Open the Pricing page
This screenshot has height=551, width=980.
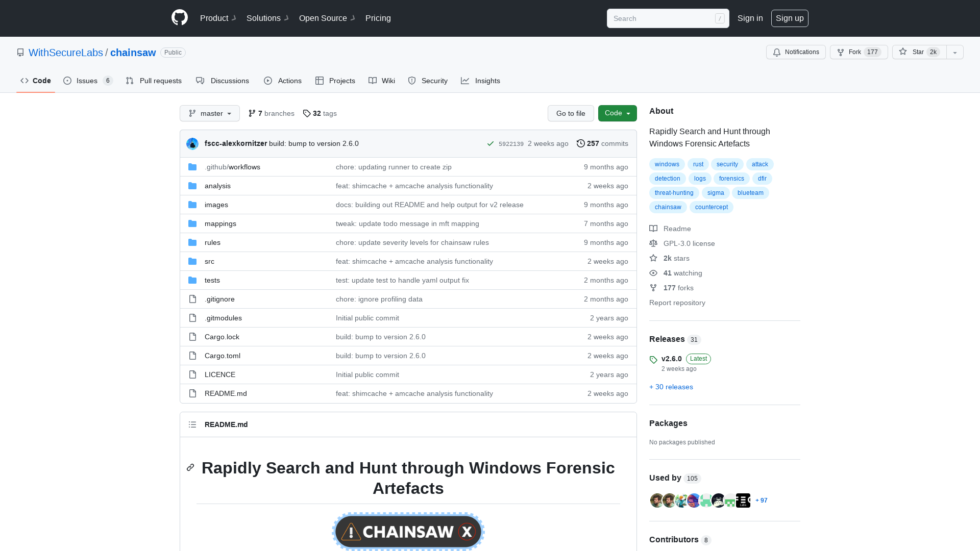378,18
